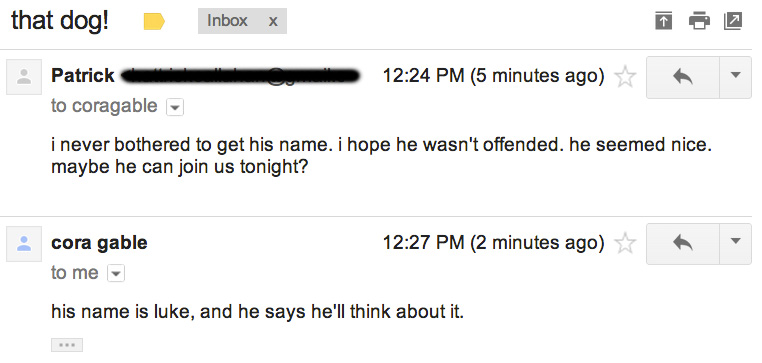The height and width of the screenshot is (363, 762).
Task: Star cora gable's 12:27 PM message
Action: coord(625,243)
